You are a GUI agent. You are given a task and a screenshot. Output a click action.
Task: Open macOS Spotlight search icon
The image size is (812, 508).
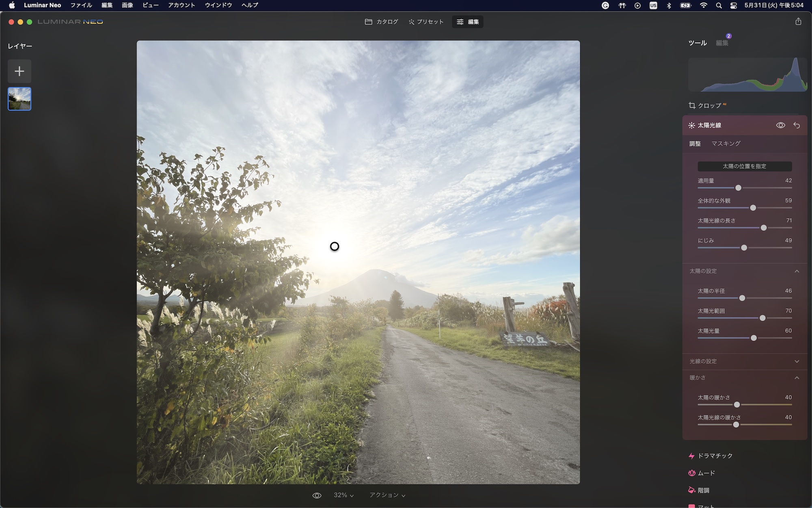[x=719, y=5]
